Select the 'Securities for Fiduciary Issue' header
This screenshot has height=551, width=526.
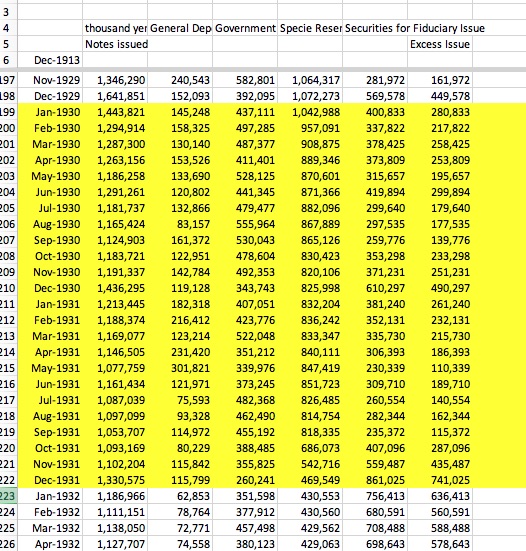click(415, 28)
